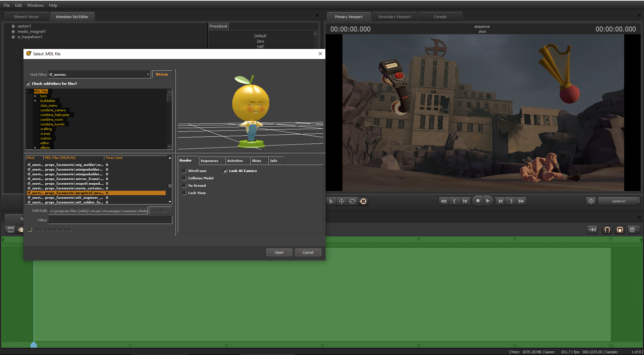The image size is (644, 355).
Task: Enable the Wireframe render option
Action: point(184,171)
